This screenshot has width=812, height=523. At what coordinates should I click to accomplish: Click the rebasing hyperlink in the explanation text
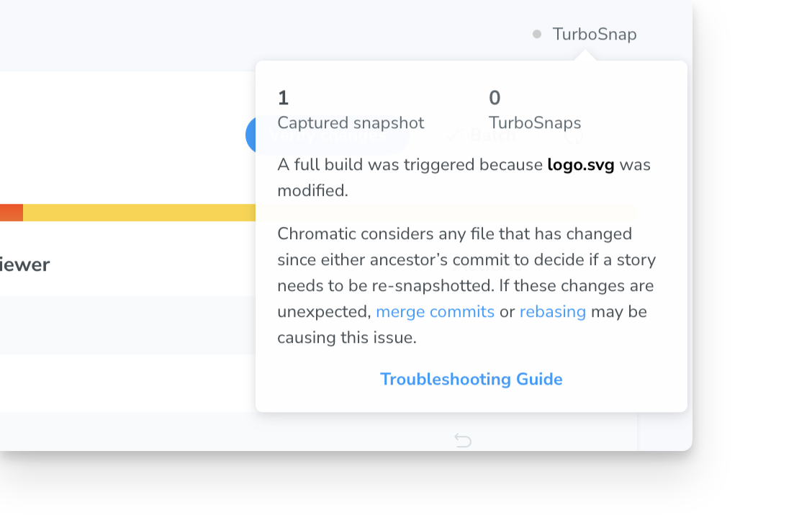(554, 311)
